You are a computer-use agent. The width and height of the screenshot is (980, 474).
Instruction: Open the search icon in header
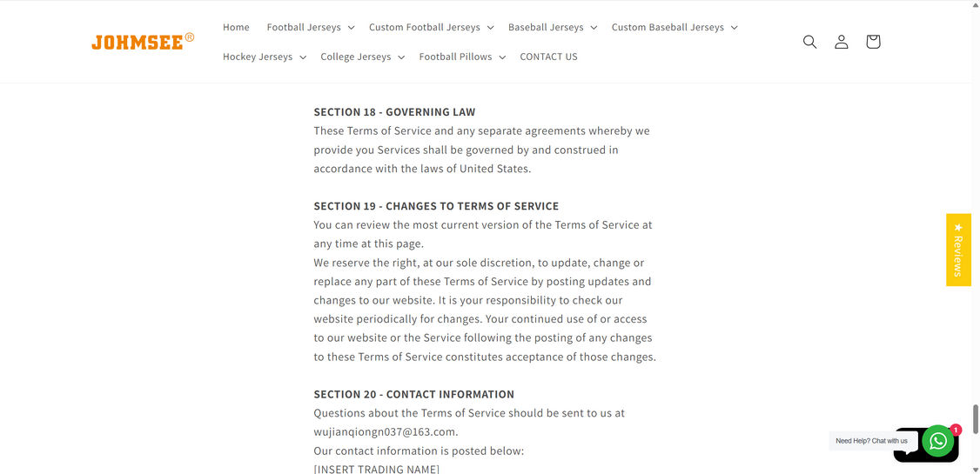click(809, 42)
